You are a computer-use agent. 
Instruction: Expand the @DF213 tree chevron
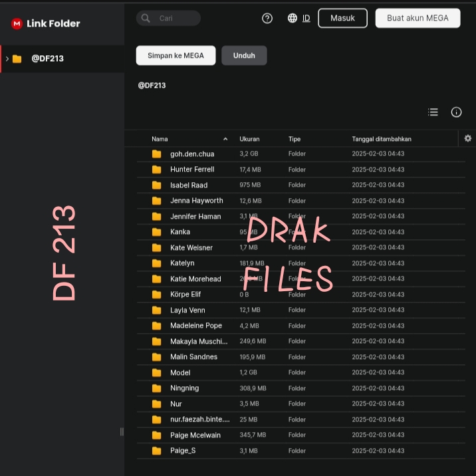(7, 59)
